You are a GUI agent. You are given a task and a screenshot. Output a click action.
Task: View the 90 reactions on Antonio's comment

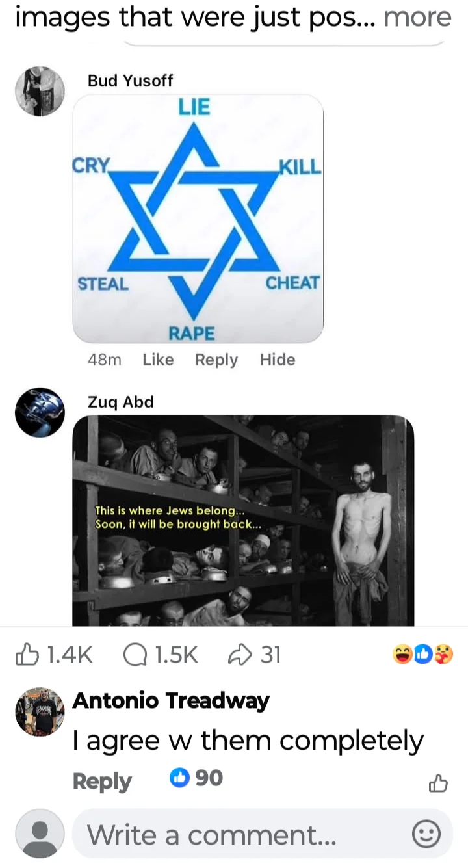pos(196,778)
